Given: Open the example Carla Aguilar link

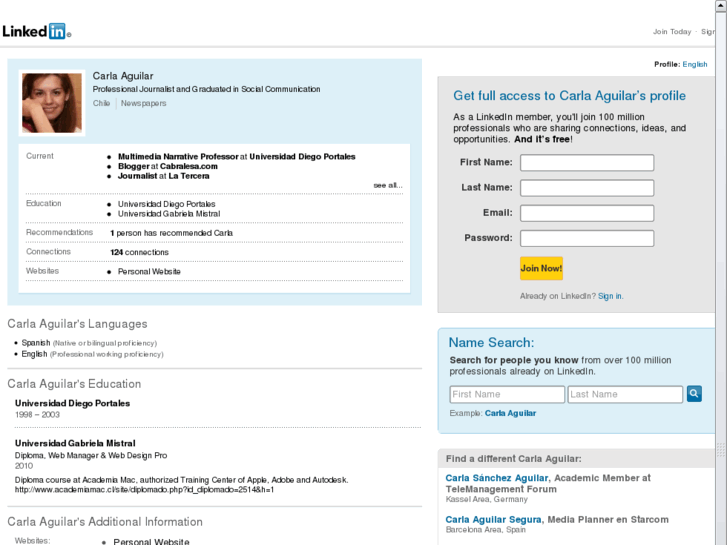Looking at the screenshot, I should 510,413.
